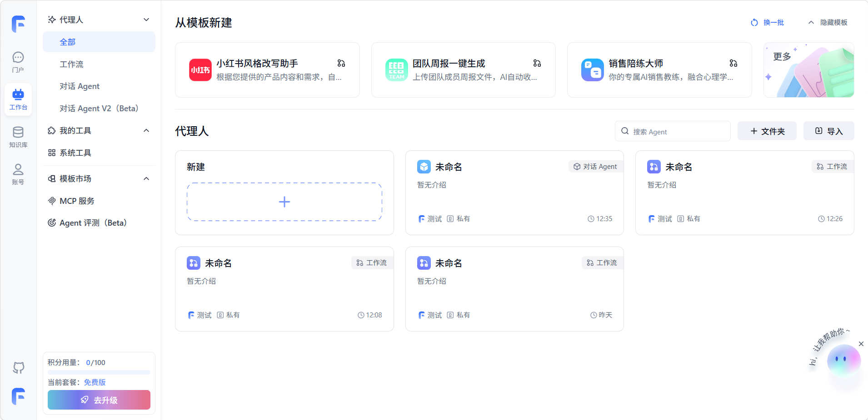The image size is (868, 420).
Task: Click the 销售陪练大师 template icon
Action: point(592,70)
